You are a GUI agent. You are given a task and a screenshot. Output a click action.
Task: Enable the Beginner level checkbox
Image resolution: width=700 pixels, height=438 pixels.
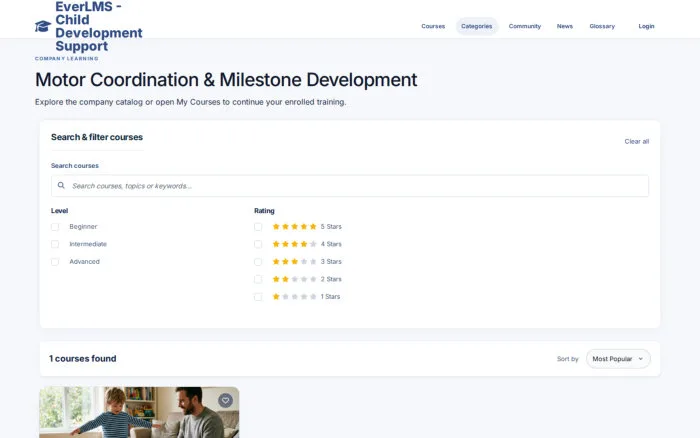pyautogui.click(x=55, y=227)
